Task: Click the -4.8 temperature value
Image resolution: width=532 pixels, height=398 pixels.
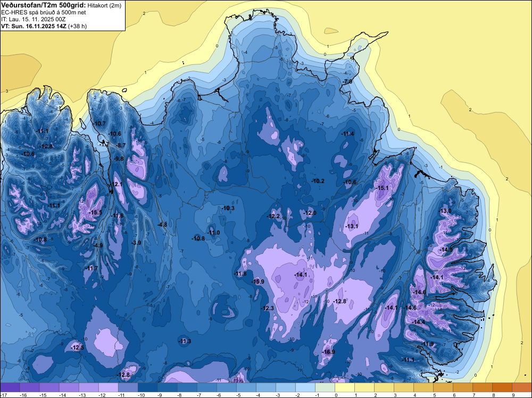Action: tap(162, 225)
